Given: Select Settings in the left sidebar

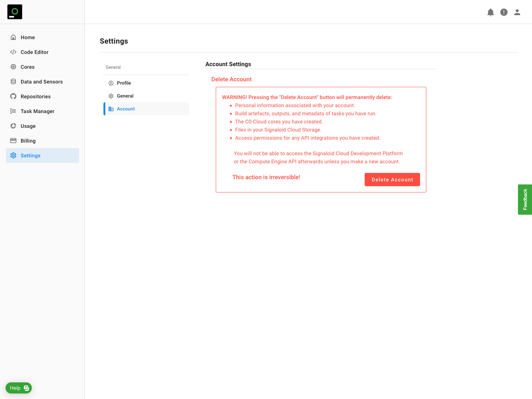Looking at the screenshot, I should click(x=31, y=156).
